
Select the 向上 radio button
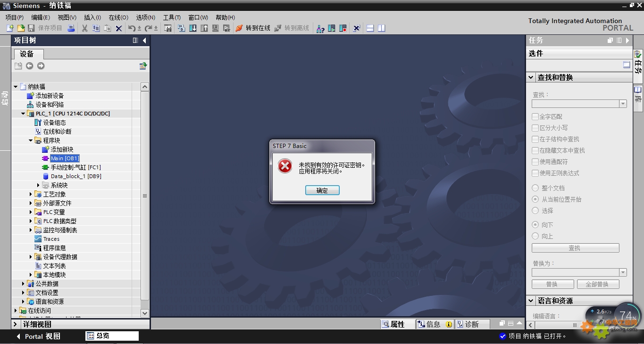point(535,236)
